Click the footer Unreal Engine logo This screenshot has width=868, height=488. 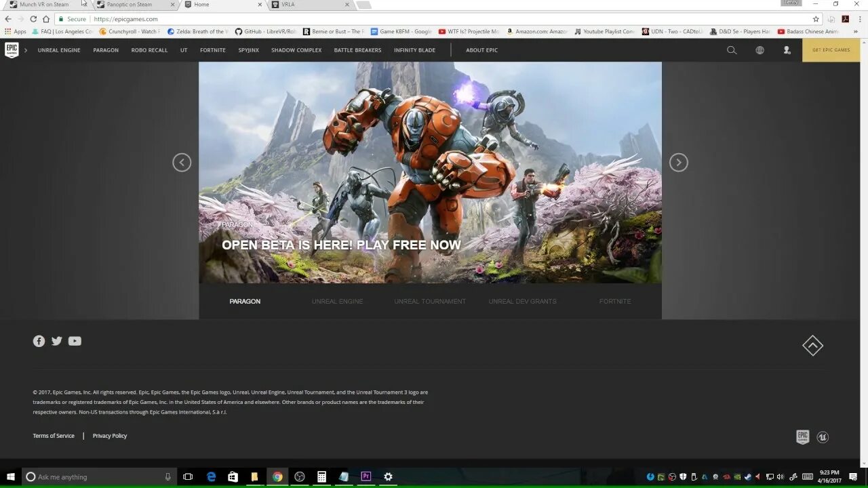[x=823, y=437]
